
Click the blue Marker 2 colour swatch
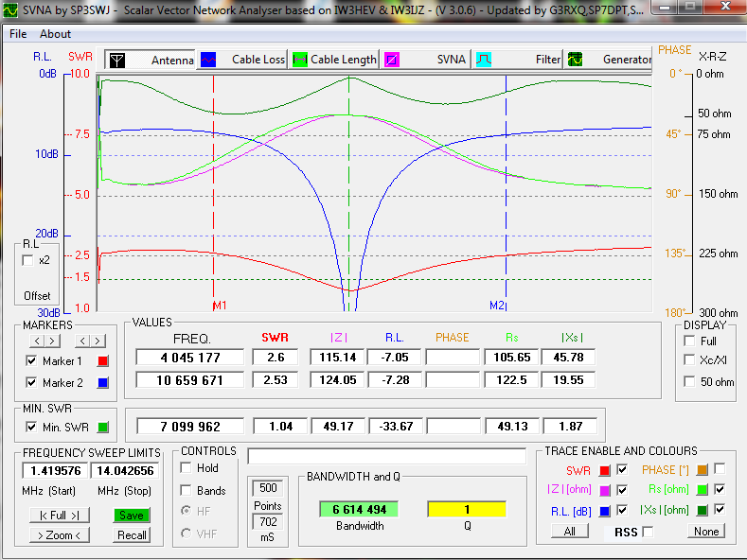[x=104, y=383]
